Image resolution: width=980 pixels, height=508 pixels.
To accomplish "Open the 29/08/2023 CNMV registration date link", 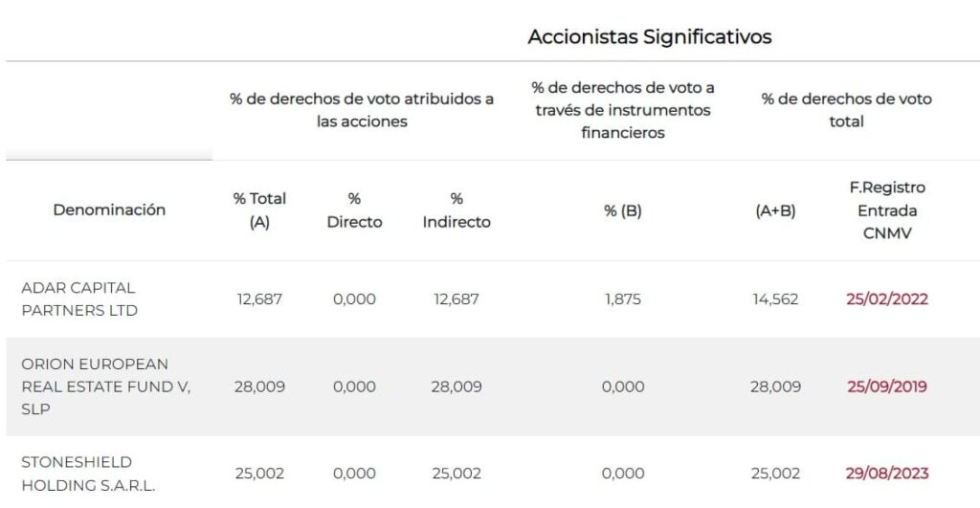I will pos(886,473).
